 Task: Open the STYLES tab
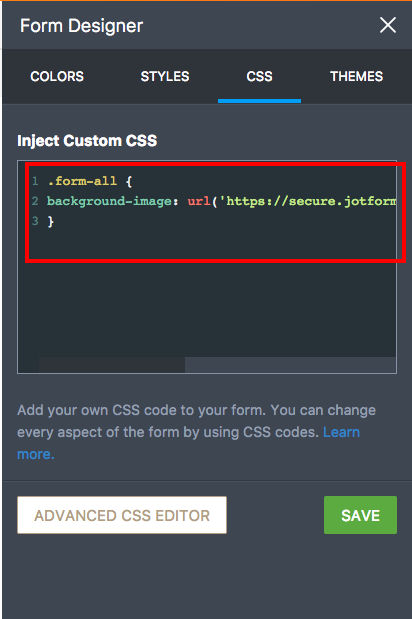click(x=165, y=76)
